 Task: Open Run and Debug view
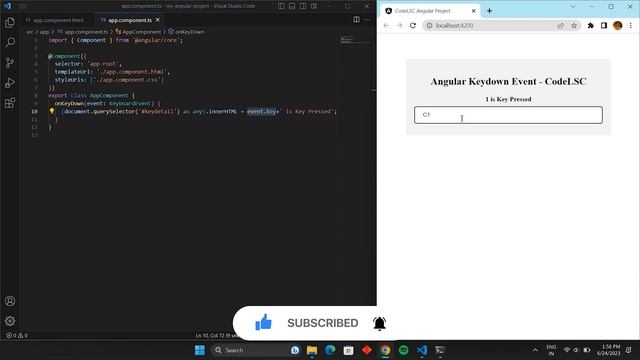(x=10, y=82)
